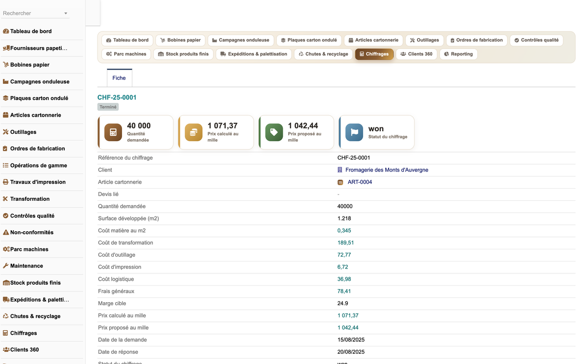Click the Bobines papier sidebar icon

(x=6, y=65)
